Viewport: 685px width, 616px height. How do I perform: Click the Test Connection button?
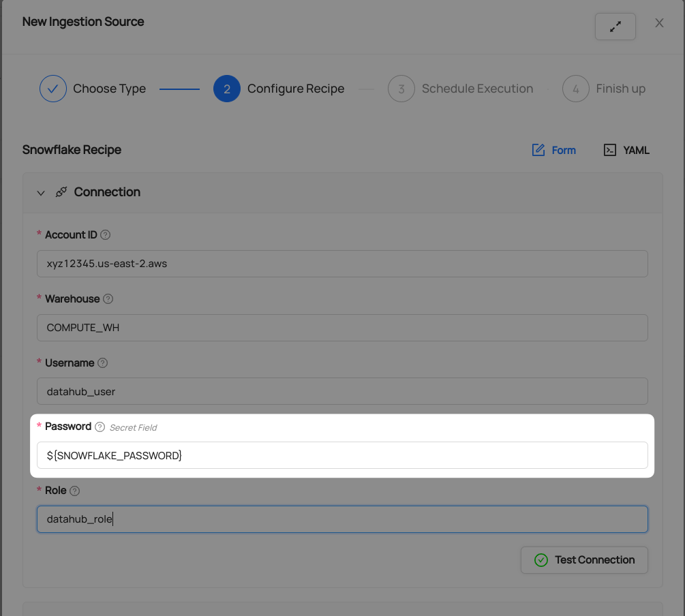point(584,559)
